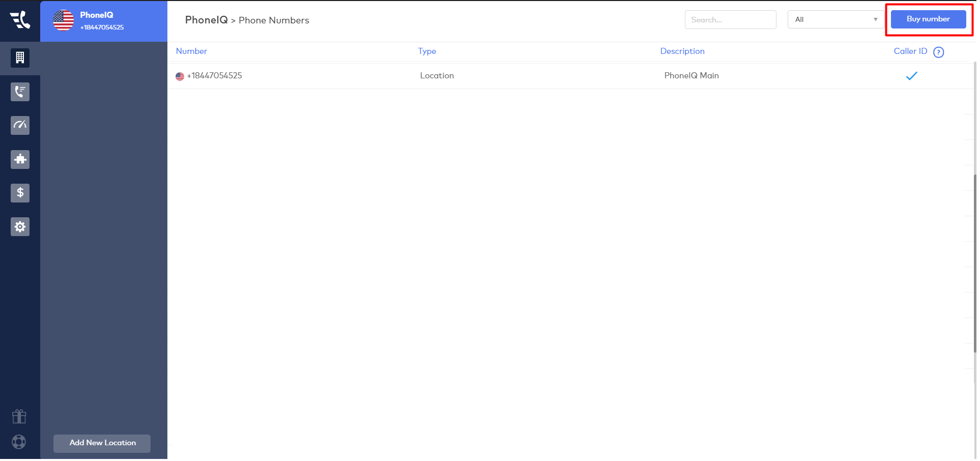This screenshot has width=980, height=461.
Task: Sort by the Description column header
Action: coord(682,51)
